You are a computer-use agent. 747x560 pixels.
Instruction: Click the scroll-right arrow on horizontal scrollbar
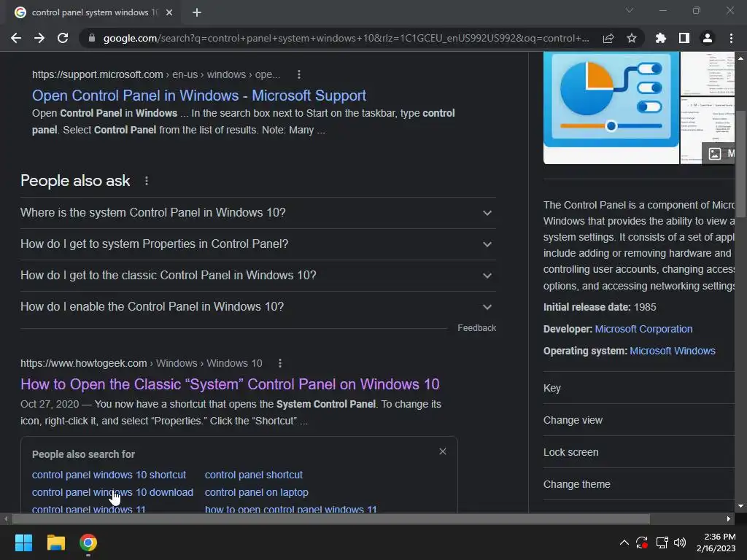click(x=729, y=518)
